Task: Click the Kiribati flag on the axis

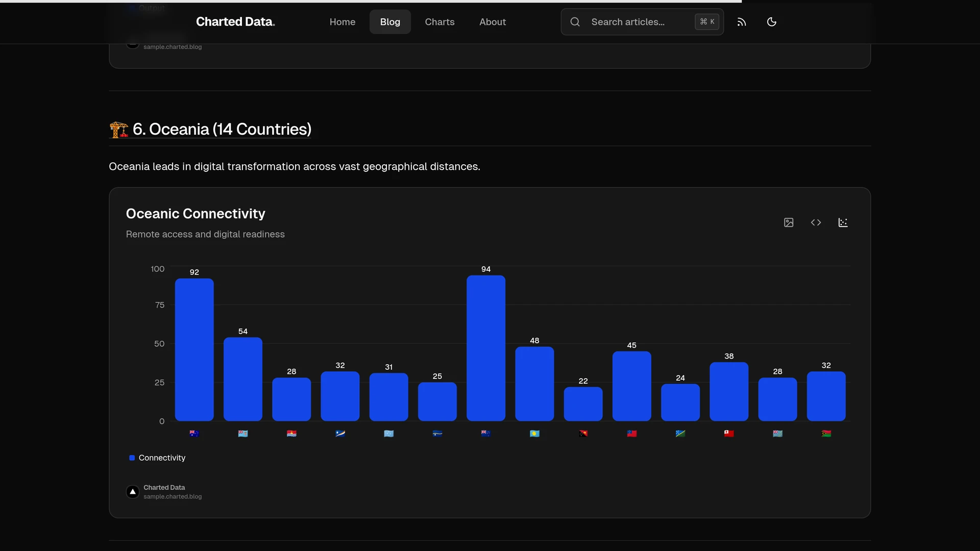Action: point(291,434)
